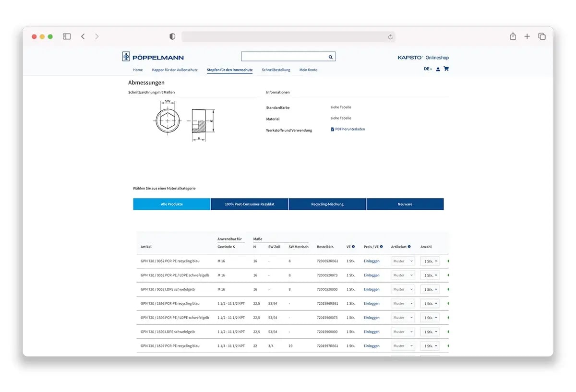
Task: Click the Safari address bar
Action: click(x=288, y=36)
